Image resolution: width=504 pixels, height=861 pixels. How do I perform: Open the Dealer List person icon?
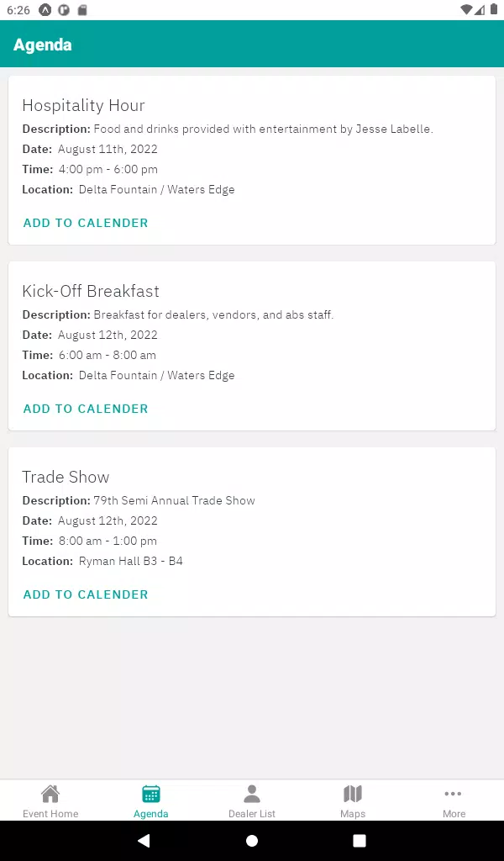(x=252, y=794)
